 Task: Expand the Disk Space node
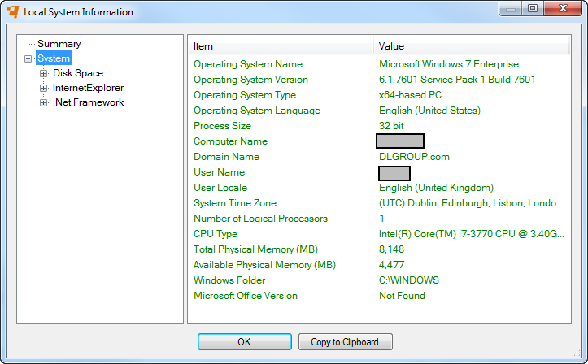[44, 73]
